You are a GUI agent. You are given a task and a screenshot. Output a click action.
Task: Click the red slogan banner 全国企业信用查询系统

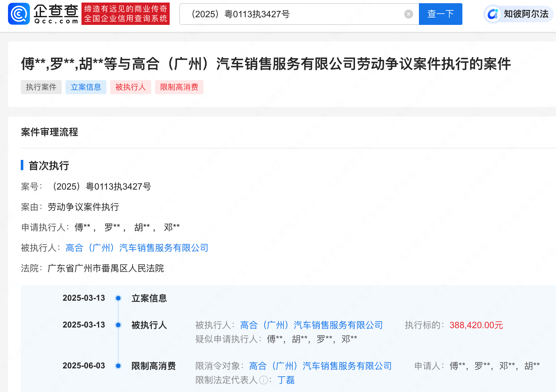[126, 14]
